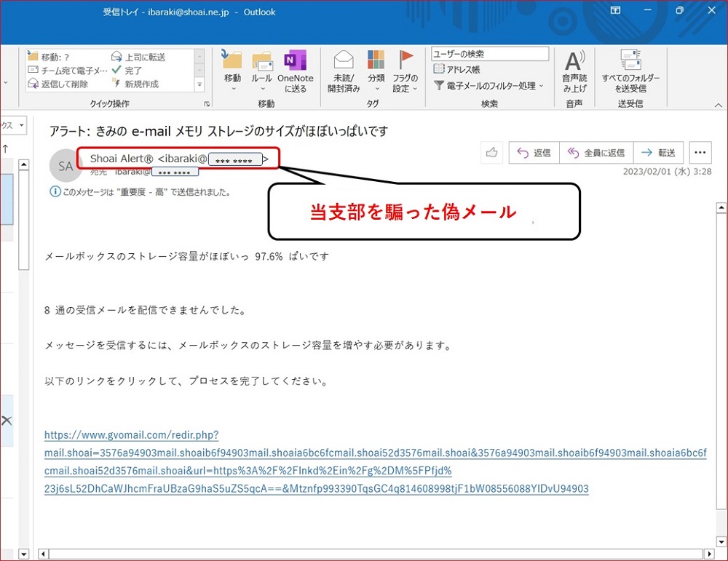
Task: Click the Follow Up flag (フラグの設定) icon
Action: point(405,60)
